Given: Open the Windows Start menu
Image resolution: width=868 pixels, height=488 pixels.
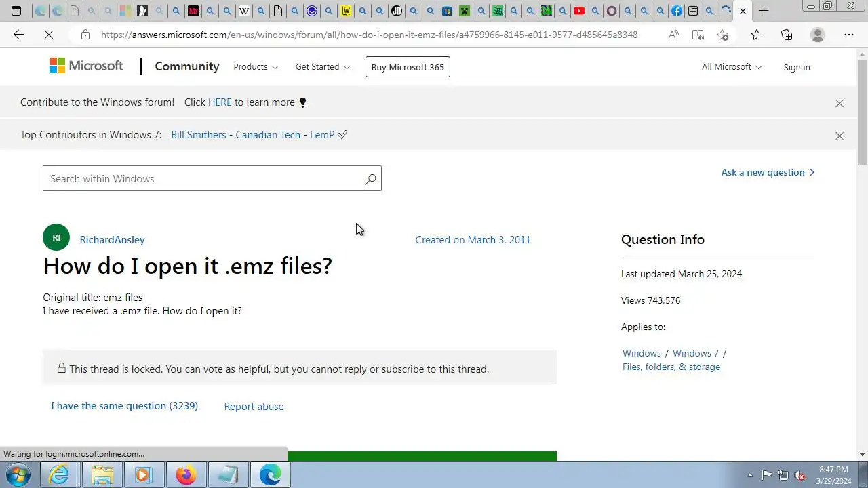Looking at the screenshot, I should point(18,474).
